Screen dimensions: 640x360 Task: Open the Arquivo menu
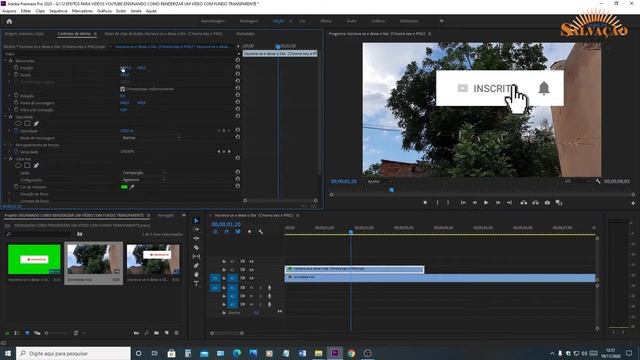(9, 11)
